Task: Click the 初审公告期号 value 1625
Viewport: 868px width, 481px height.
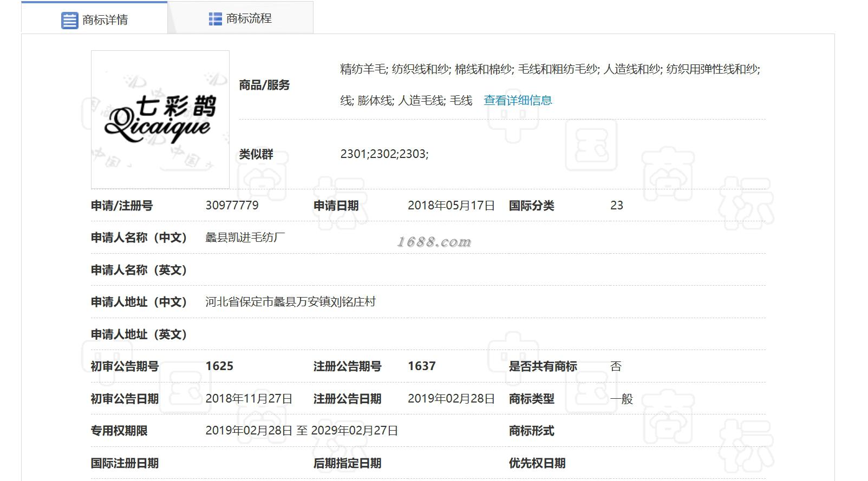Action: click(219, 366)
